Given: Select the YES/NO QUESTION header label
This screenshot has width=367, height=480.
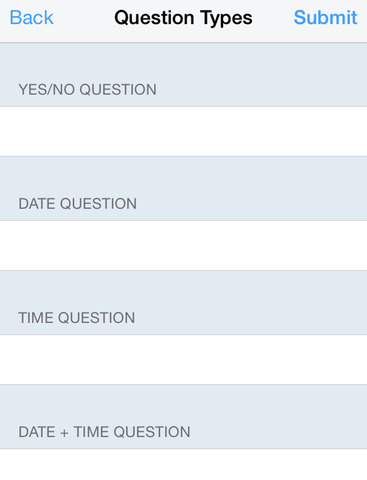Looking at the screenshot, I should point(87,90).
